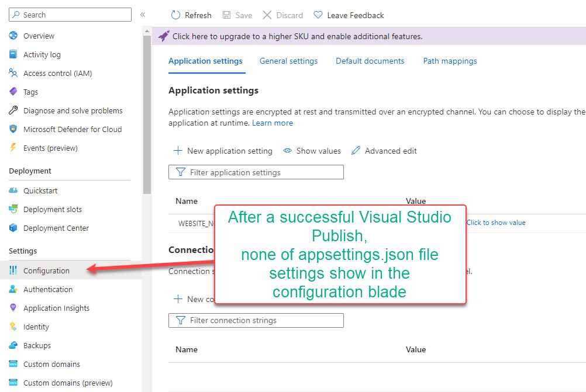The height and width of the screenshot is (392, 586).
Task: Switch to the General settings tab
Action: coord(288,61)
